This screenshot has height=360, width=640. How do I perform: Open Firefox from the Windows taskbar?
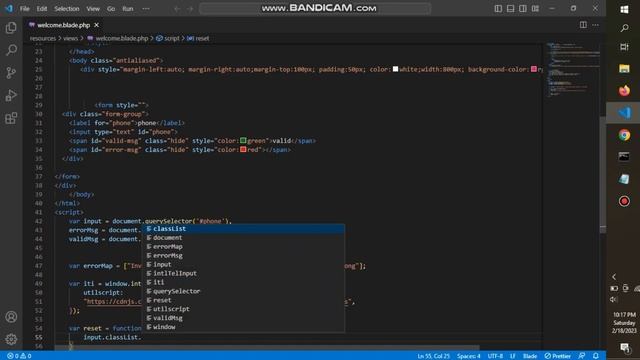624,91
